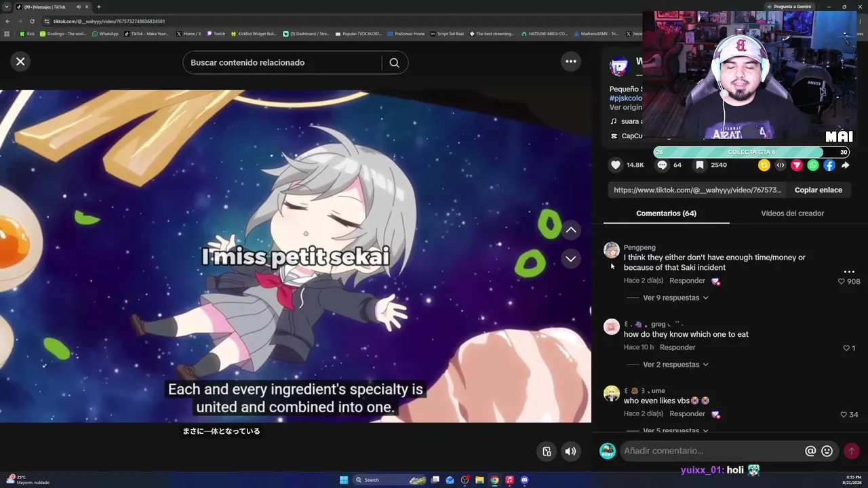Open the Pengpeng username link

pyautogui.click(x=639, y=247)
